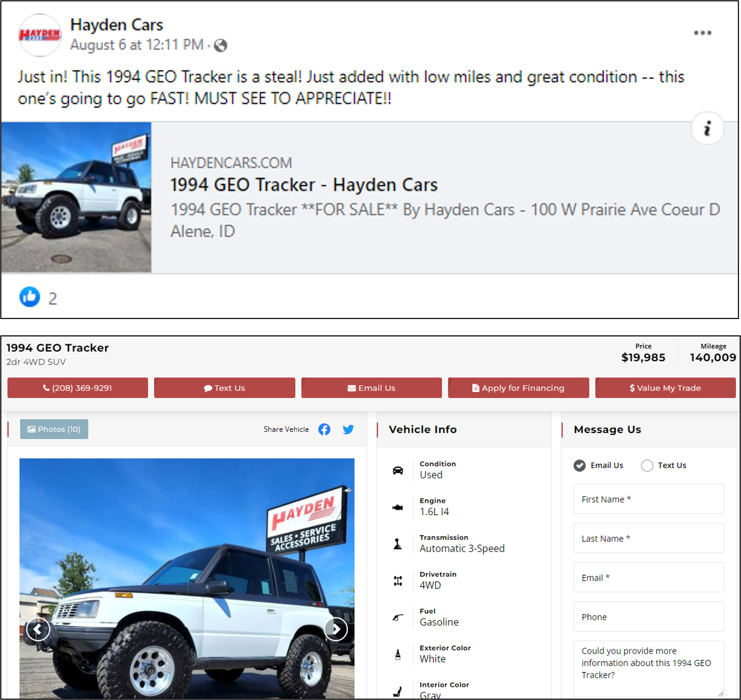This screenshot has width=741, height=700.
Task: Call the dealer at (208) 369-9291
Action: point(78,388)
